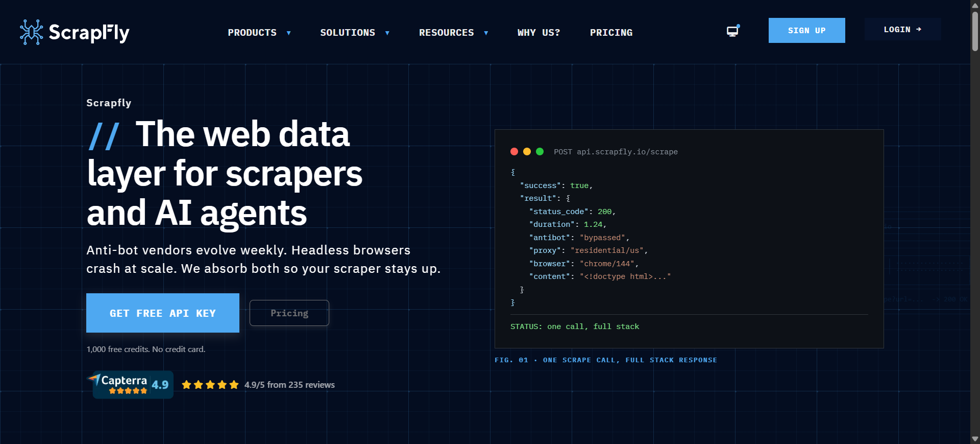980x444 pixels.
Task: Expand the Products dropdown arrow
Action: pyautogui.click(x=289, y=33)
